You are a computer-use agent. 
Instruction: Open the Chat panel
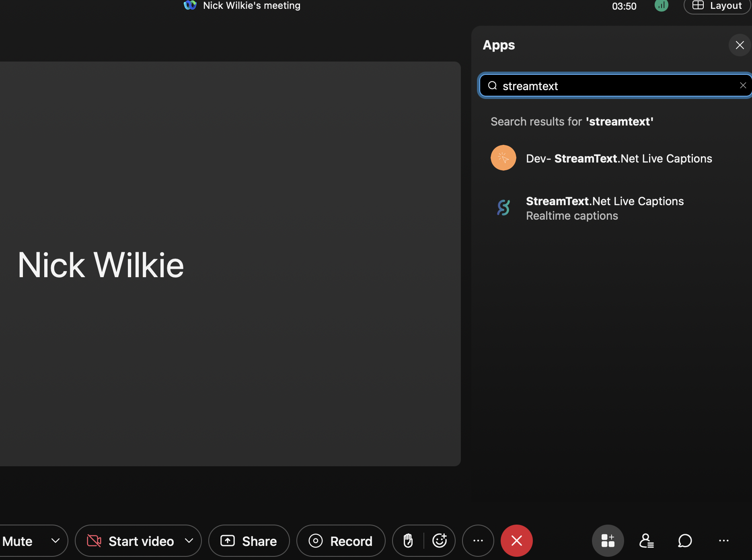685,541
